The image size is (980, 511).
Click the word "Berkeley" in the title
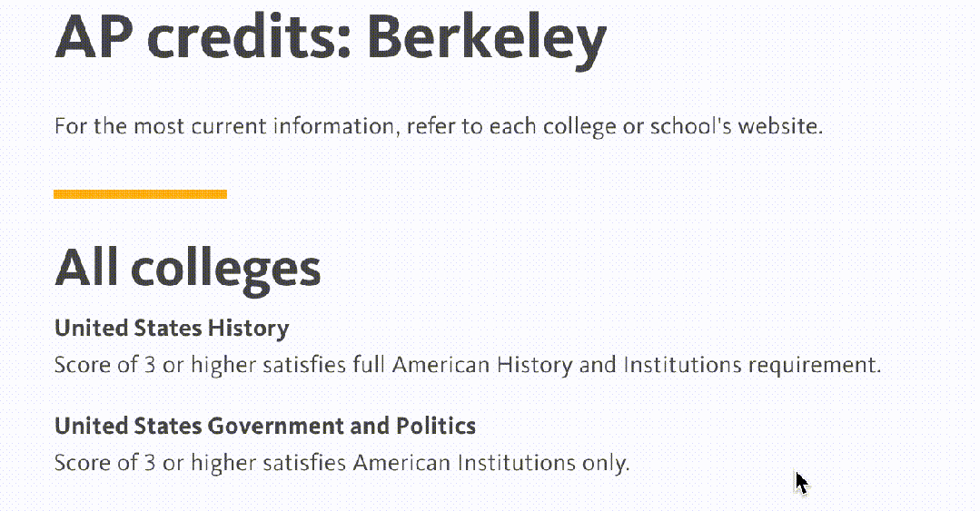point(486,38)
